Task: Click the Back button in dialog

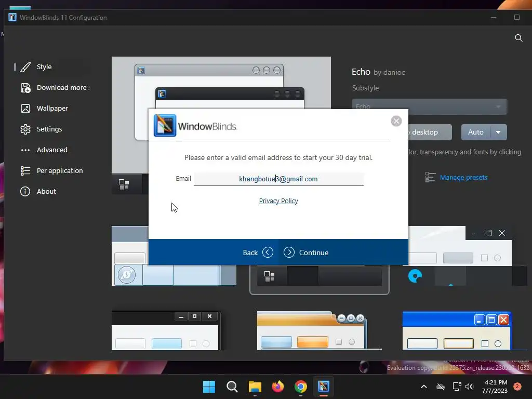Action: pyautogui.click(x=258, y=252)
